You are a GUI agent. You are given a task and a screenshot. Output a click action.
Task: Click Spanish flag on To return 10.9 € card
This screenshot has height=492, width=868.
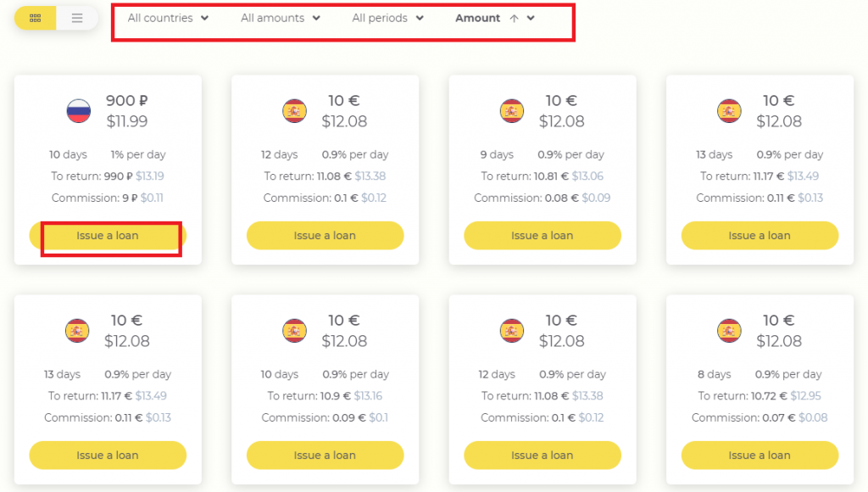tap(294, 330)
